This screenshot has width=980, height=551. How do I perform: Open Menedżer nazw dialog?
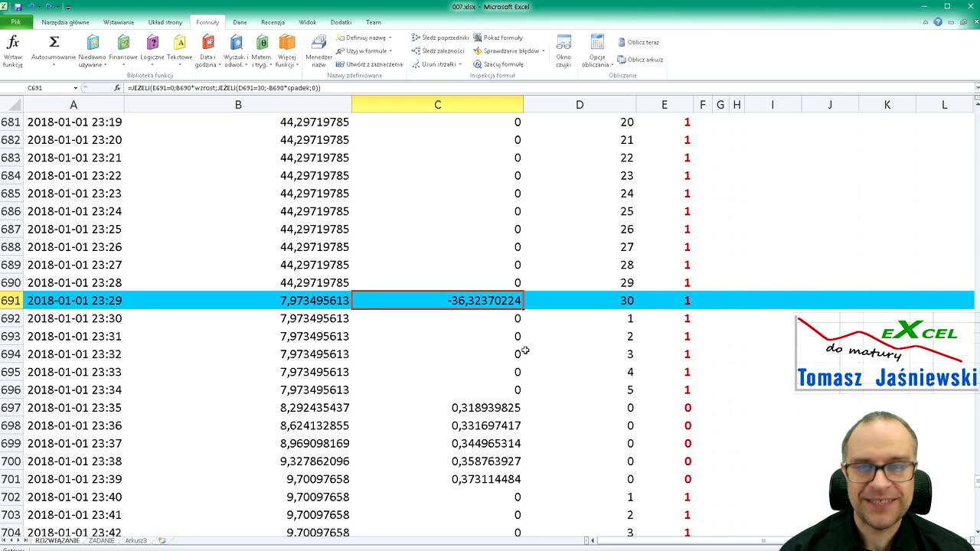(x=318, y=51)
